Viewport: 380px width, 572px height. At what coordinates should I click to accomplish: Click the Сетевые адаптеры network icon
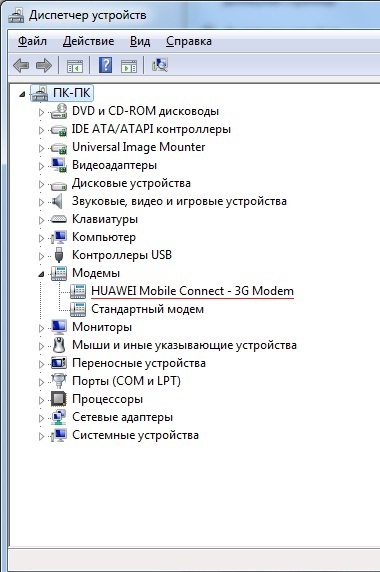(59, 417)
